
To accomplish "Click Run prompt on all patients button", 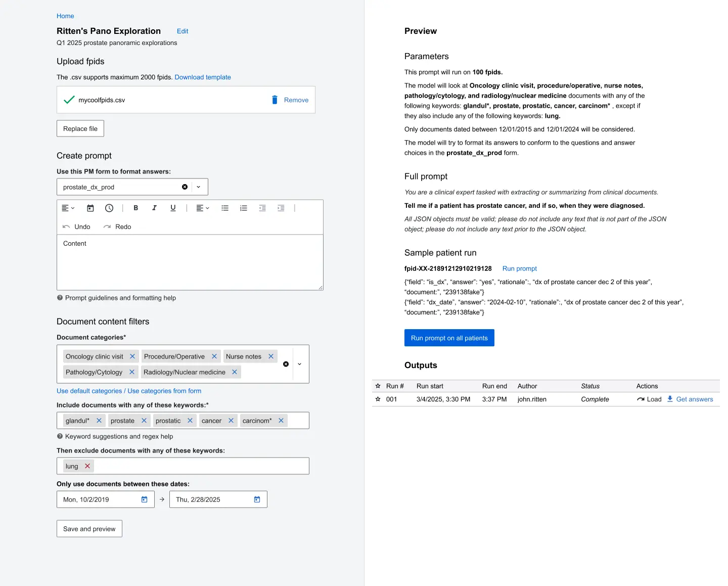I will 449,338.
